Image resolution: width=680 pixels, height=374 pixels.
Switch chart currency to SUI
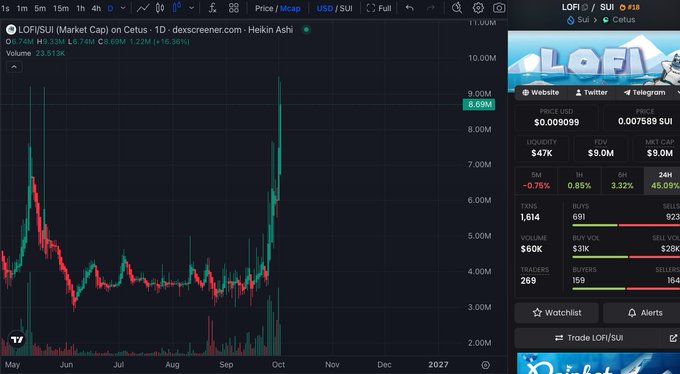pyautogui.click(x=346, y=8)
